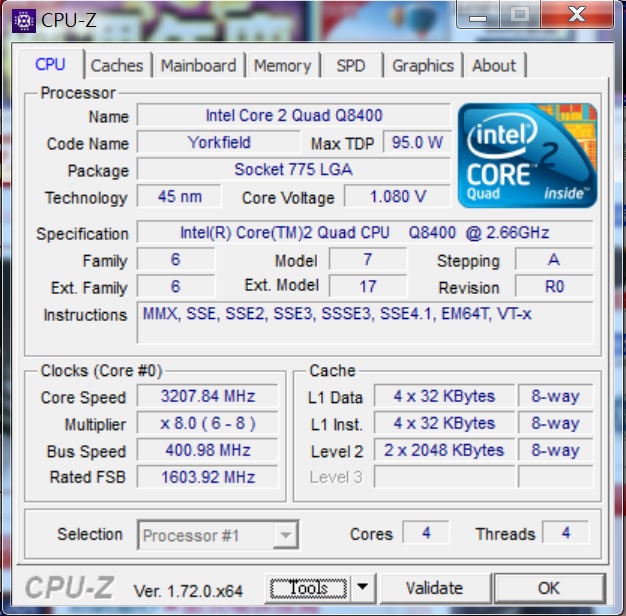Open the Tools dropdown arrow
The image size is (626, 616).
363,588
